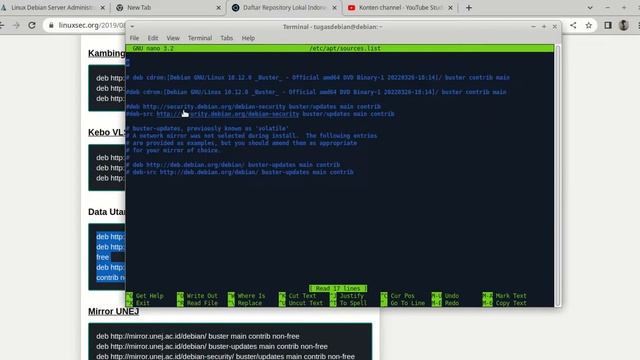Click the buster-updates previously known as volatile comment

click(207, 128)
